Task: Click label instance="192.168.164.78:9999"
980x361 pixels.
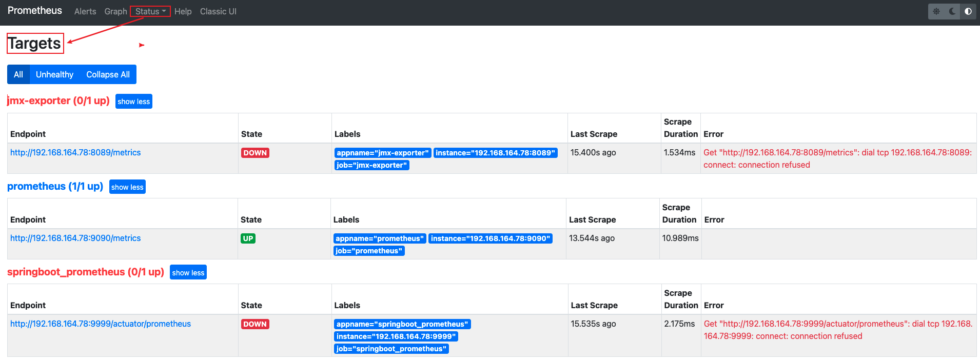Action: coord(396,336)
